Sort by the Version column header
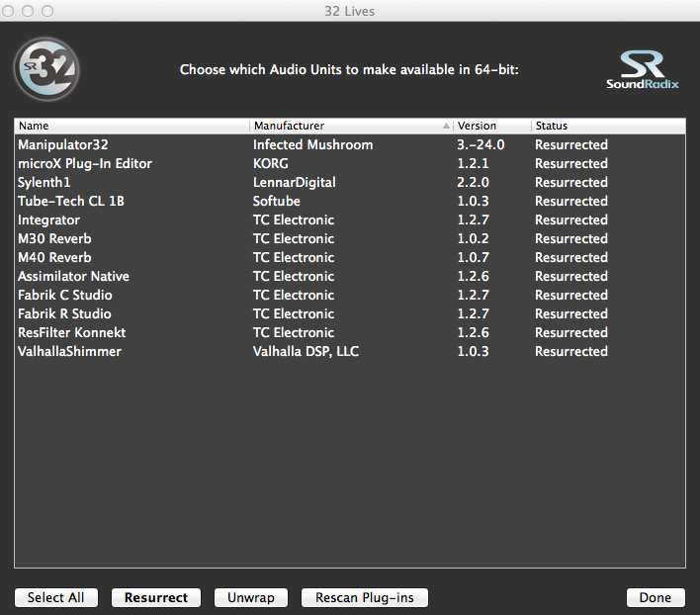Screen dimensions: 700x615 click(x=492, y=126)
